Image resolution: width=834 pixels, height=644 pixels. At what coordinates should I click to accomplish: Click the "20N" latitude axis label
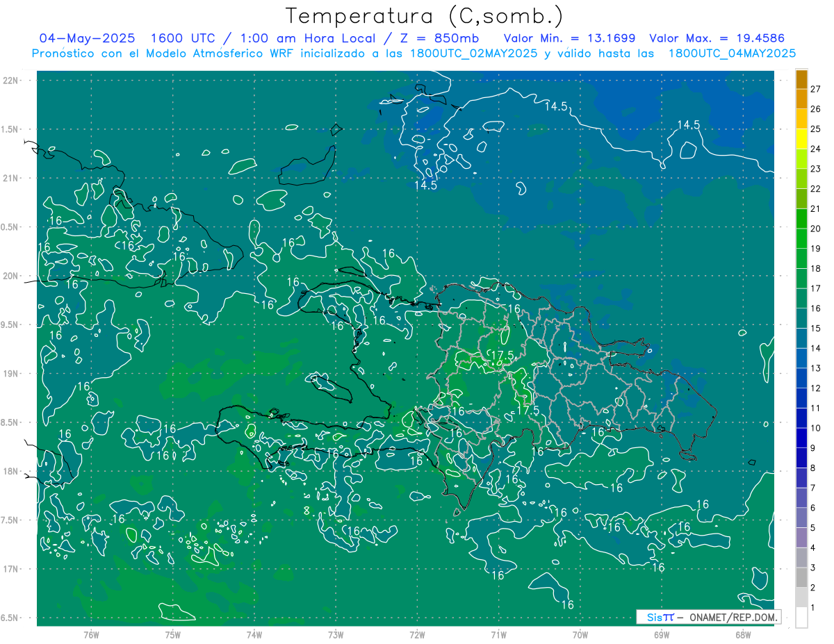[x=11, y=276]
